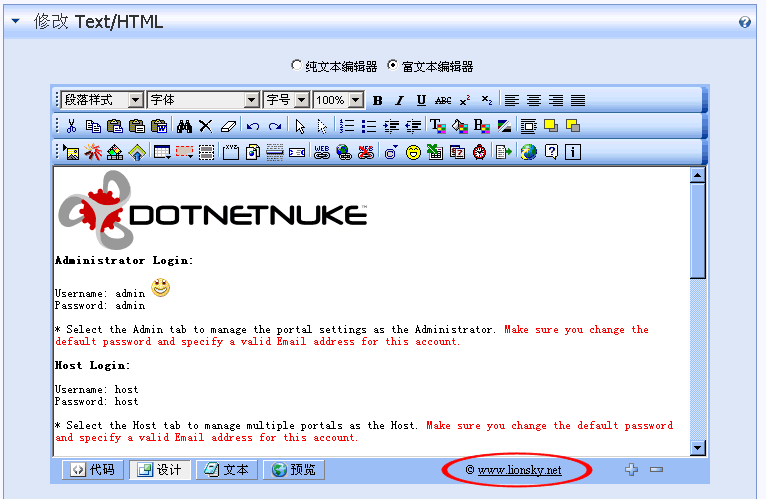Open the 段落样式 dropdown
766x499 pixels.
pos(103,100)
